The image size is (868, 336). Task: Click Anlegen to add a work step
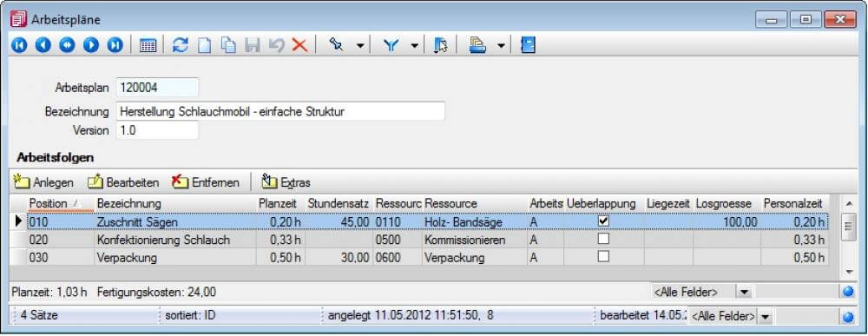pos(44,182)
